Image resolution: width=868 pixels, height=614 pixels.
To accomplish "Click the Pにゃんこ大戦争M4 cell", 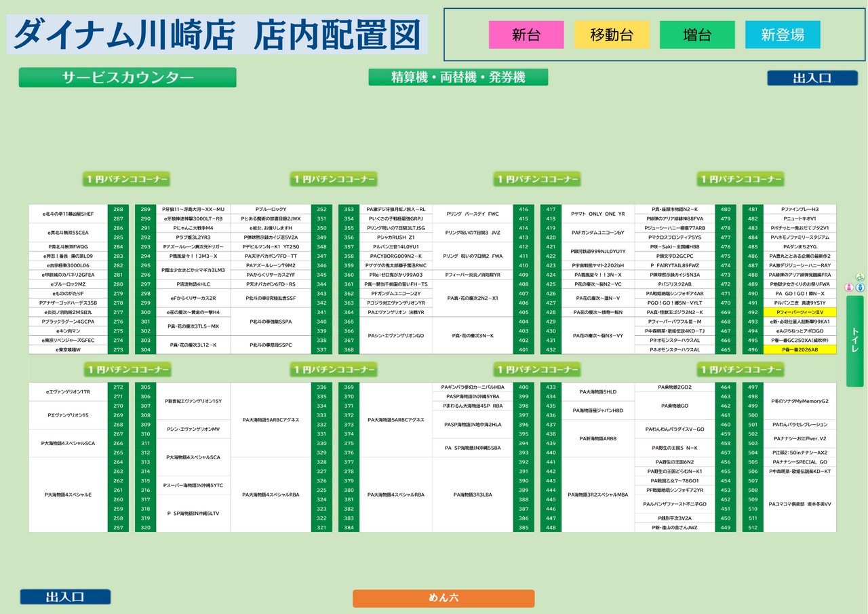I will coord(193,228).
